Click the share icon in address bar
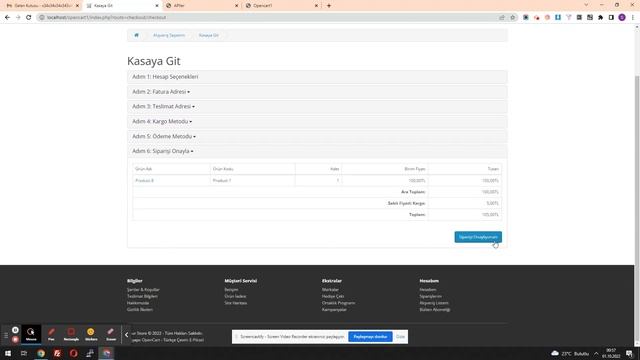 click(x=502, y=17)
